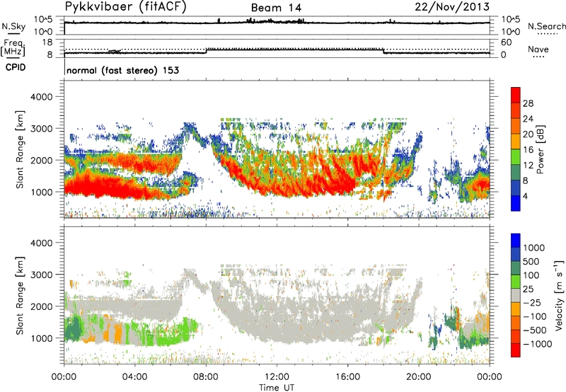Click the 'Velocity [m s-1]' colorbar title
This screenshot has height=392, width=566.
coord(559,295)
